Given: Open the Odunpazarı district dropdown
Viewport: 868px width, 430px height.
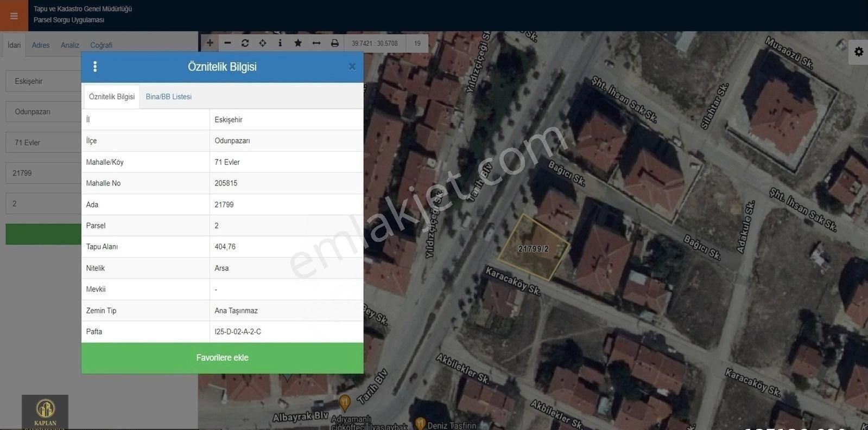Looking at the screenshot, I should [43, 112].
